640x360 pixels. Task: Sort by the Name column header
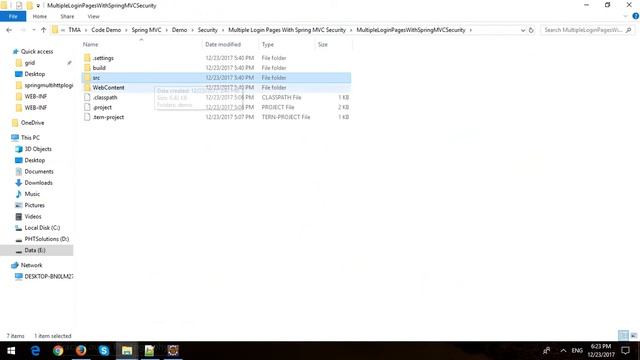tap(91, 44)
